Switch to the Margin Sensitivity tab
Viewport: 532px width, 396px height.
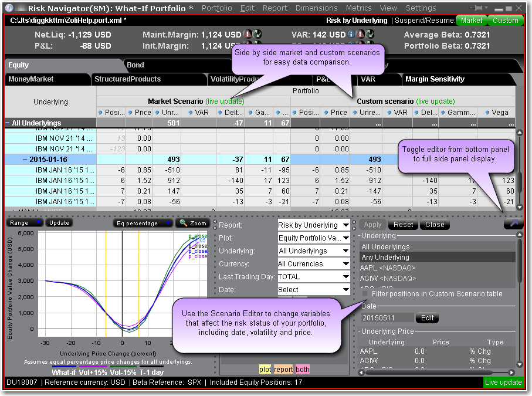pos(434,79)
